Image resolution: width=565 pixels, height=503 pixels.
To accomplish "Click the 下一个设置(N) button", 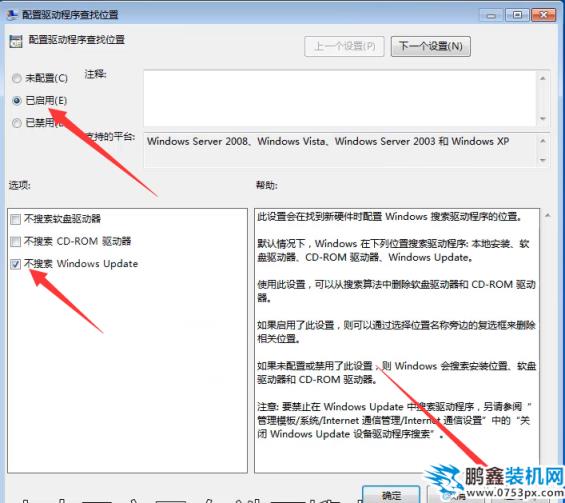I will pos(431,46).
